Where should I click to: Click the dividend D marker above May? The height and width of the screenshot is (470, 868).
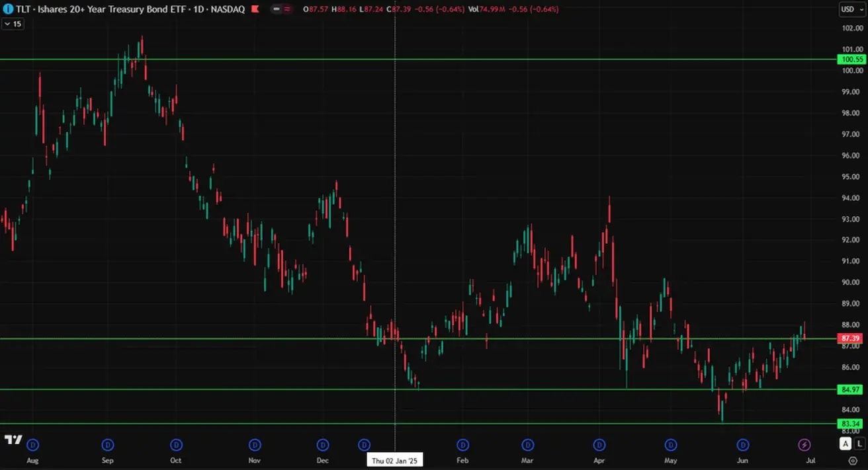pyautogui.click(x=671, y=445)
